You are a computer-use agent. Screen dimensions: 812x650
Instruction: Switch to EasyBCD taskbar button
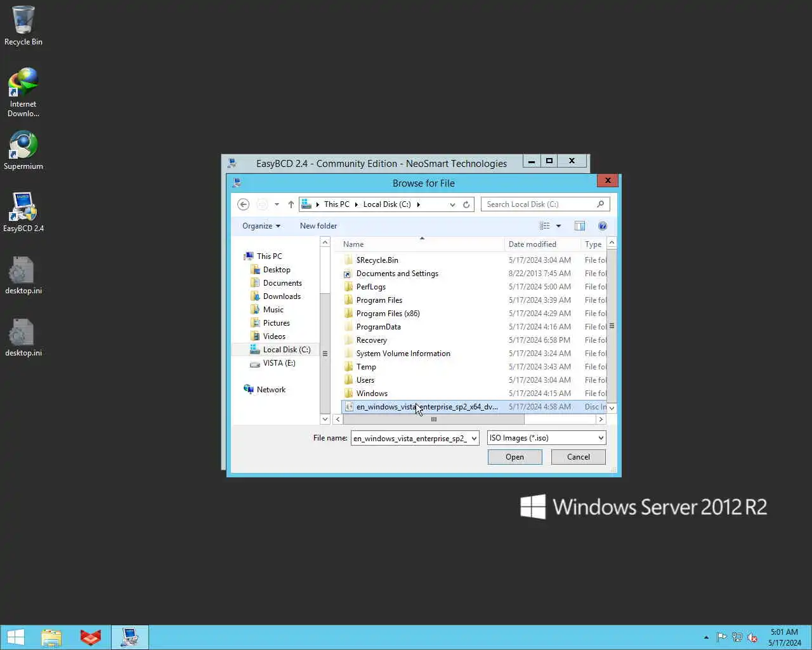(x=130, y=637)
